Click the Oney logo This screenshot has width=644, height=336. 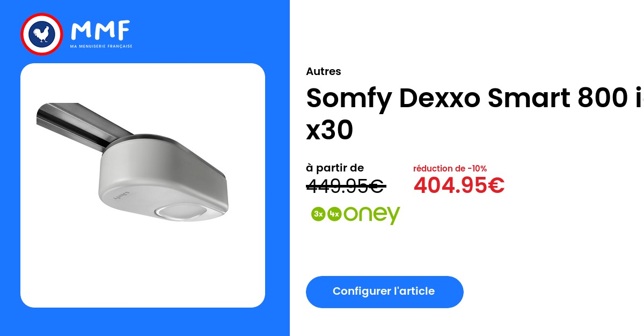pyautogui.click(x=372, y=214)
